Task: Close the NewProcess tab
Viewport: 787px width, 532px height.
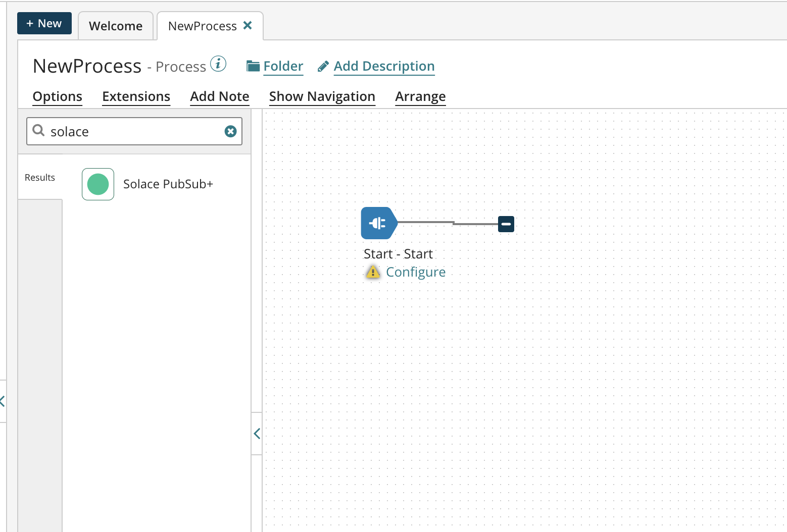Action: [248, 25]
